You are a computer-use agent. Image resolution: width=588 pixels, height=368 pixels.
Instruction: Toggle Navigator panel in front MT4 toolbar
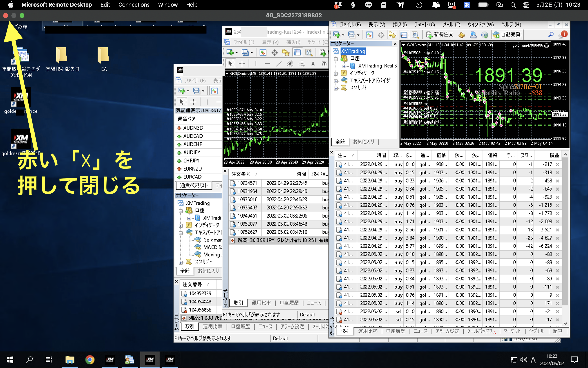point(392,35)
